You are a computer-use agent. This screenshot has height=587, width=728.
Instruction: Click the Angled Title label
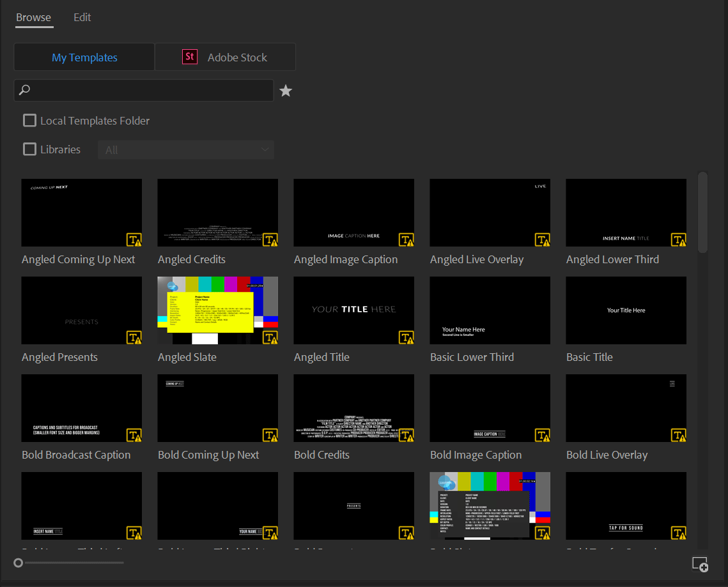pos(321,357)
